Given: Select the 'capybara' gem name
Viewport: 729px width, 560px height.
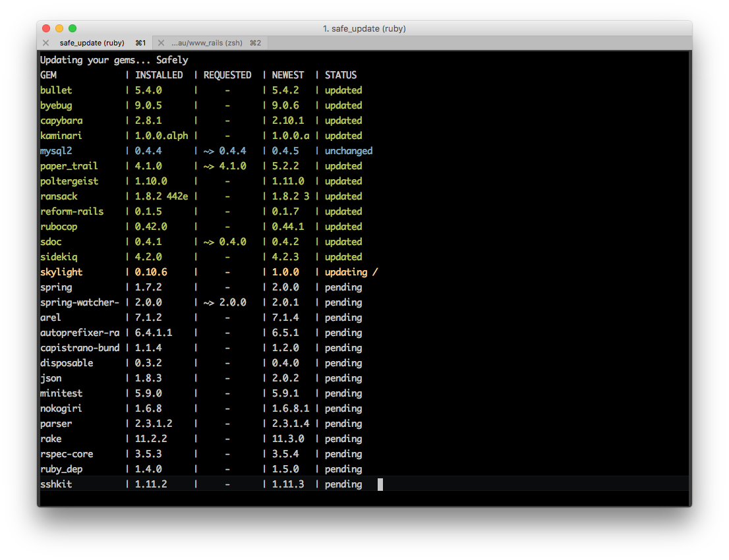Looking at the screenshot, I should pos(61,121).
